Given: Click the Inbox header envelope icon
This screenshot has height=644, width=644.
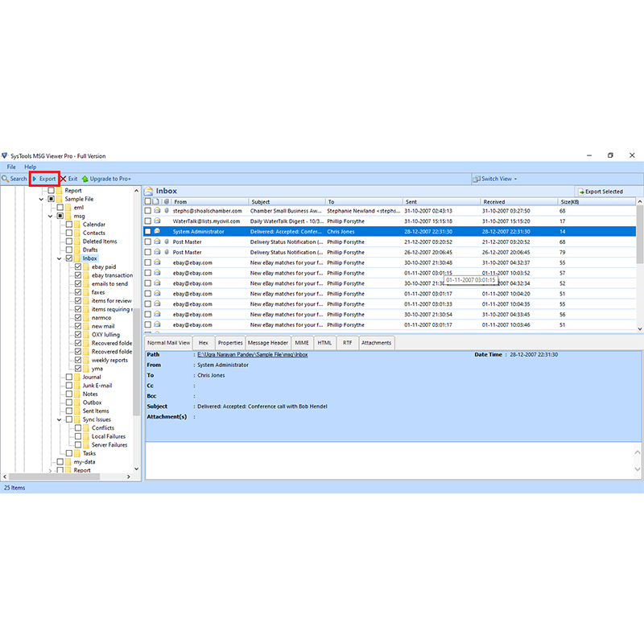Looking at the screenshot, I should [x=148, y=191].
